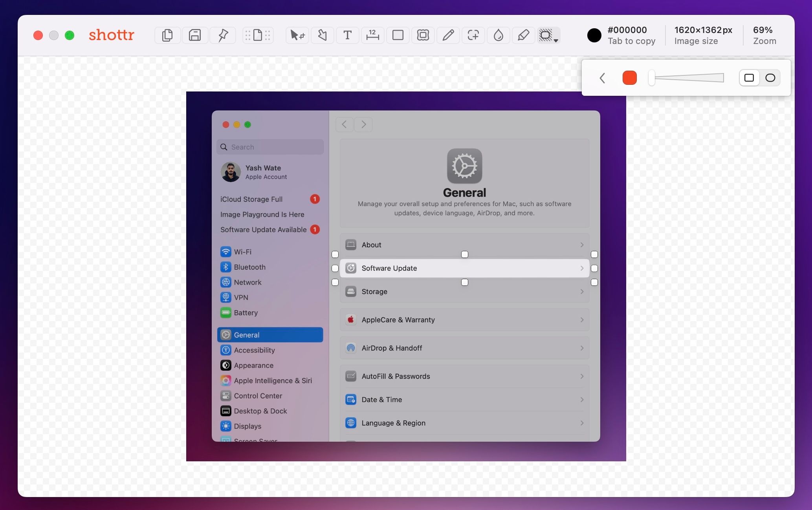Select the arrow tool
The width and height of the screenshot is (812, 510).
pos(322,35)
